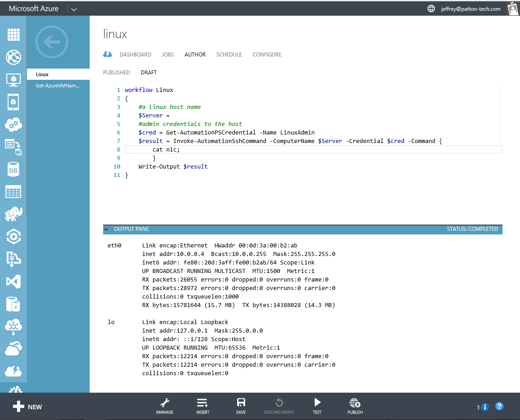Select Get-AzureVMNam... runbook in list
The image size is (520, 420).
[x=58, y=86]
